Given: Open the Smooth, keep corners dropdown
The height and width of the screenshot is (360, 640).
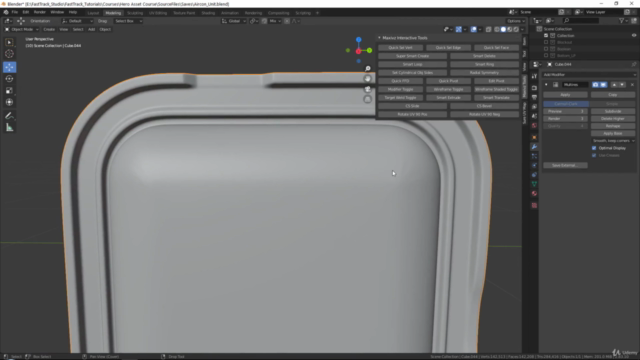Looking at the screenshot, I should pos(613,141).
